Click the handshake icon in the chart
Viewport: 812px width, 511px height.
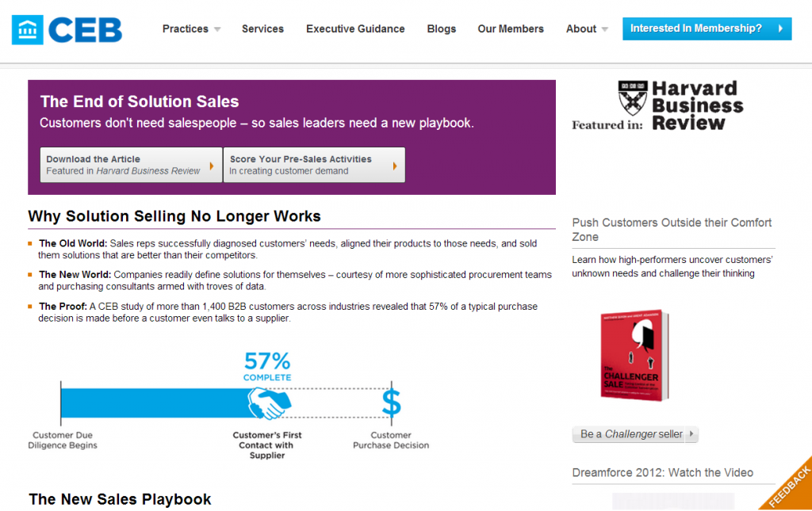coord(269,403)
